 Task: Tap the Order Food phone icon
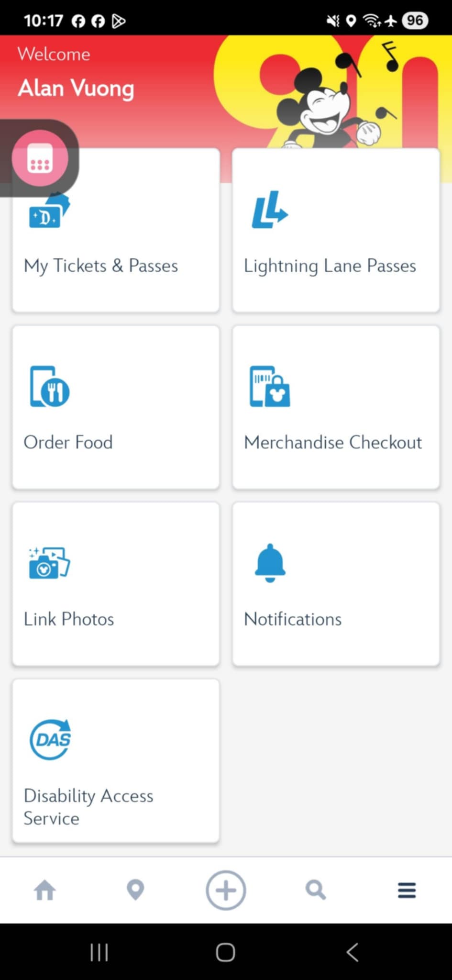point(50,387)
